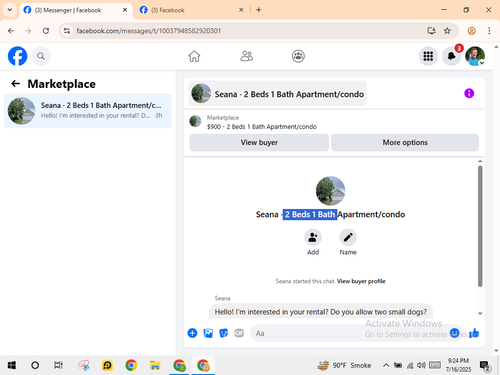Click the Aa message input field
500x375 pixels.
pyautogui.click(x=350, y=333)
